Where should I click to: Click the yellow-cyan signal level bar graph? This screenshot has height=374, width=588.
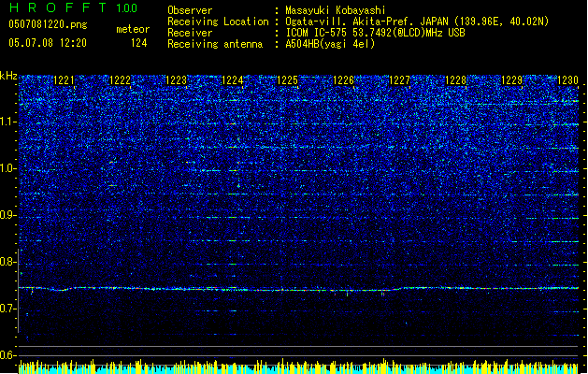tap(298, 367)
